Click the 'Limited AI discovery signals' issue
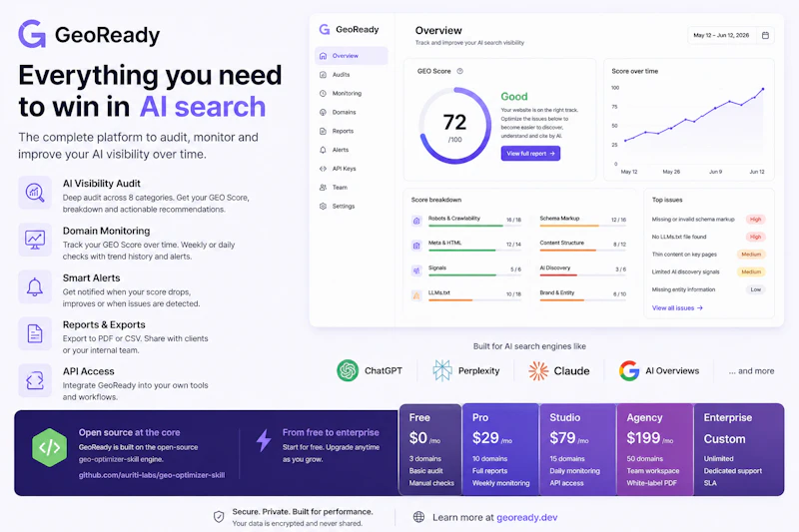The image size is (799, 532). [685, 271]
